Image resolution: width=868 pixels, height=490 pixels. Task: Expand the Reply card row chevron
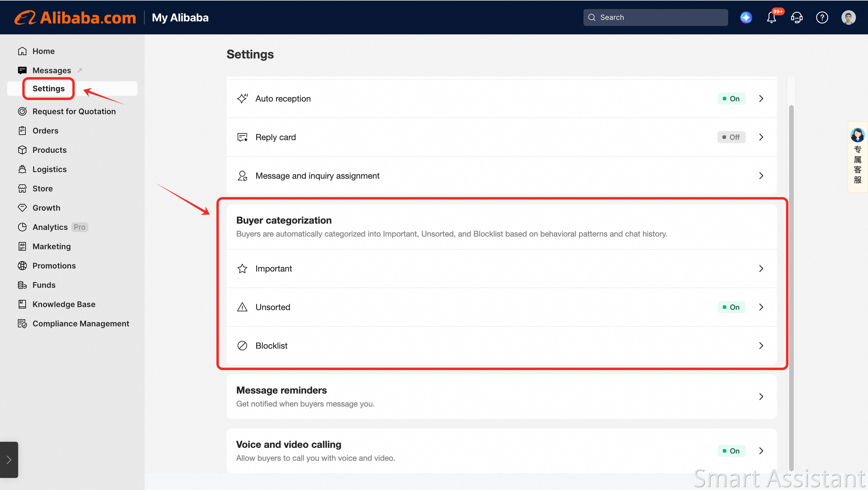point(761,137)
